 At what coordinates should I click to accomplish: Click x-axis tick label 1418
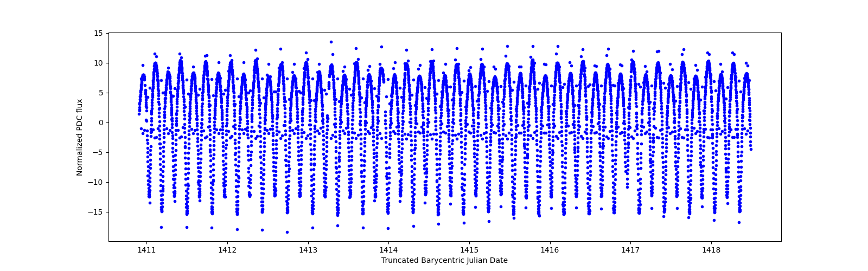(x=711, y=250)
